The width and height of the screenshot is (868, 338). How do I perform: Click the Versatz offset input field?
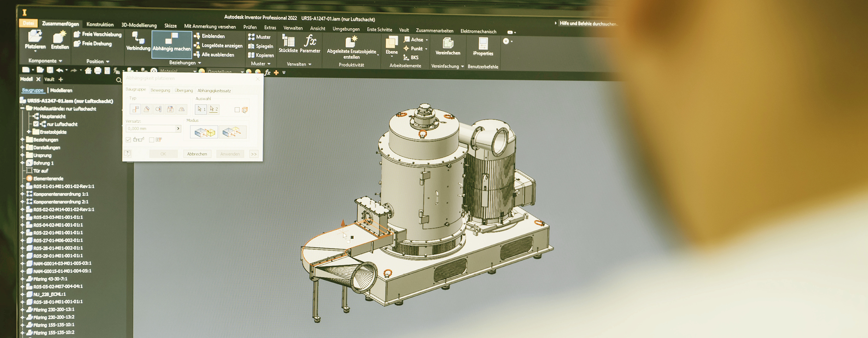coord(153,128)
